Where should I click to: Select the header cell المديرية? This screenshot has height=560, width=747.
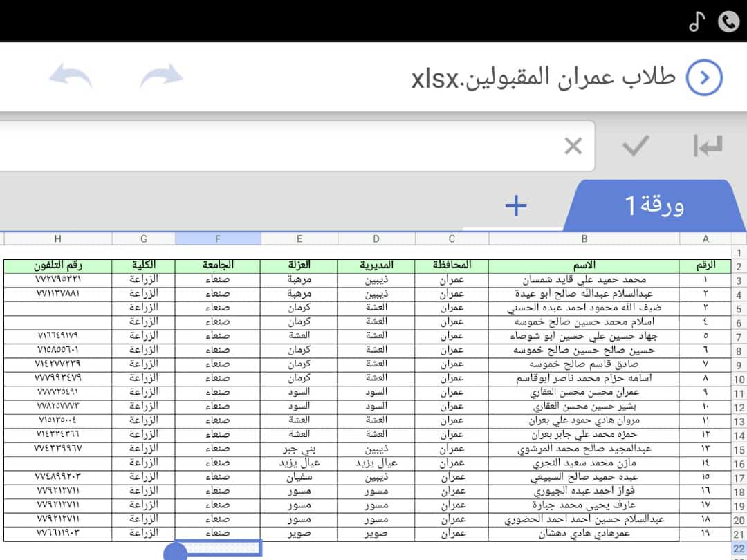(376, 265)
